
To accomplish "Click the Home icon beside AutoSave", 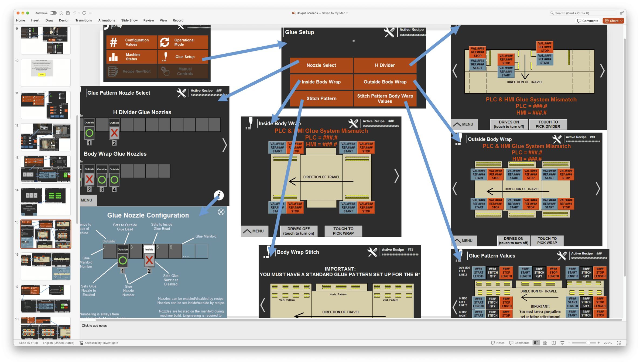I will (61, 13).
